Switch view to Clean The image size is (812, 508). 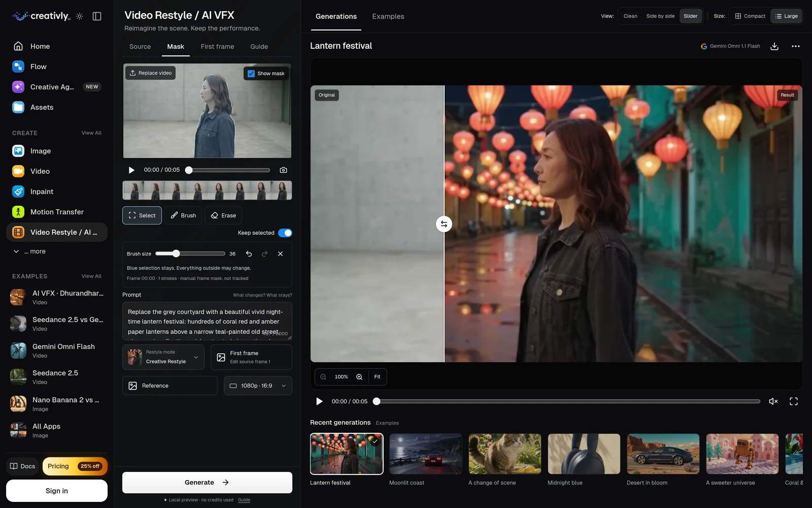click(x=630, y=16)
